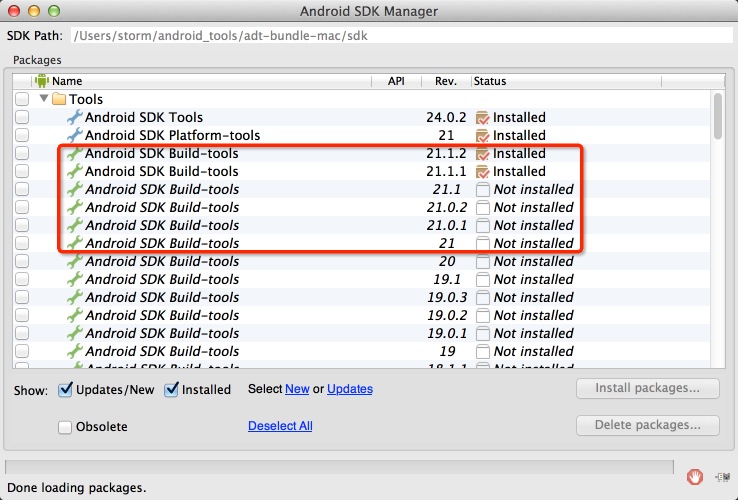
Task: Click the Install packages button
Action: pos(648,388)
